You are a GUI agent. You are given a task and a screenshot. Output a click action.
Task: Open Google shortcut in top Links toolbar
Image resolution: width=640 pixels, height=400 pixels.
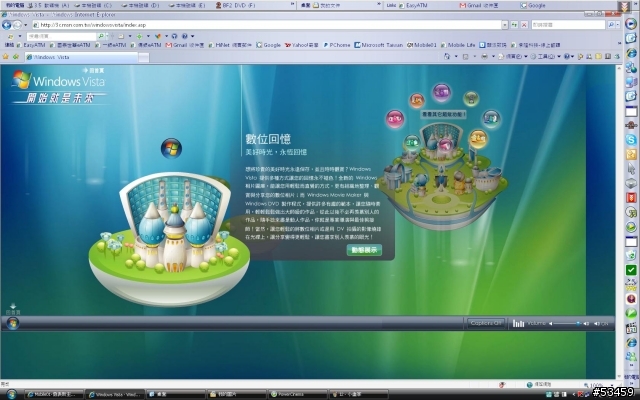coord(533,5)
